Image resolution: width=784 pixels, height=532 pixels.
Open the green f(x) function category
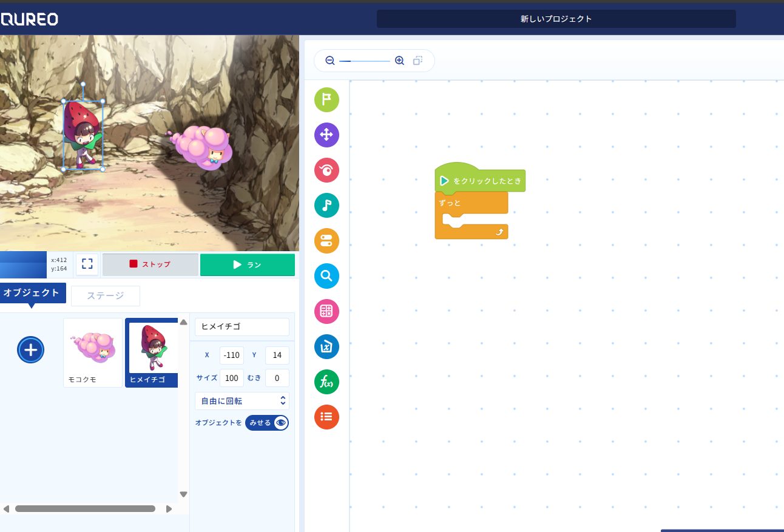(x=326, y=382)
